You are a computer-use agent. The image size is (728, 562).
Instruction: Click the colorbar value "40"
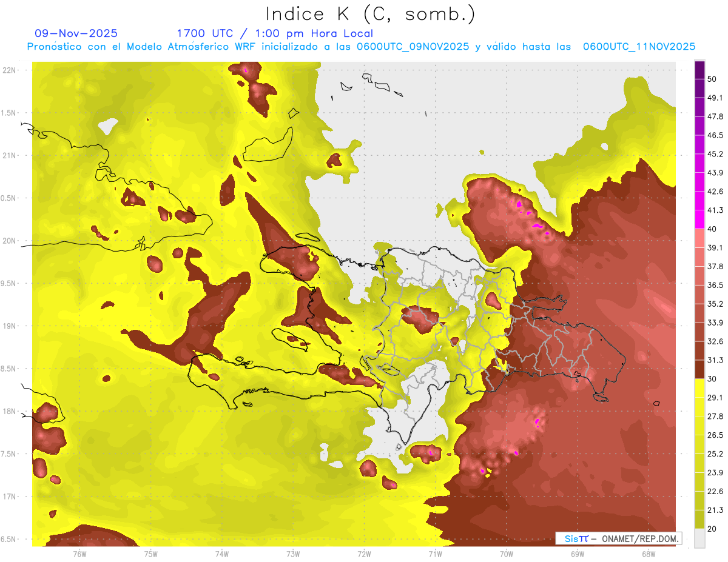pyautogui.click(x=712, y=229)
